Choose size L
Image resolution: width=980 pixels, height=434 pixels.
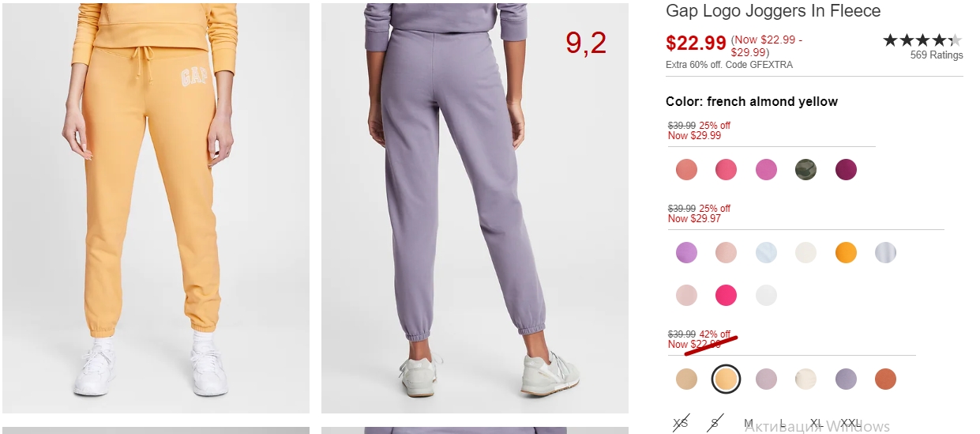click(783, 424)
